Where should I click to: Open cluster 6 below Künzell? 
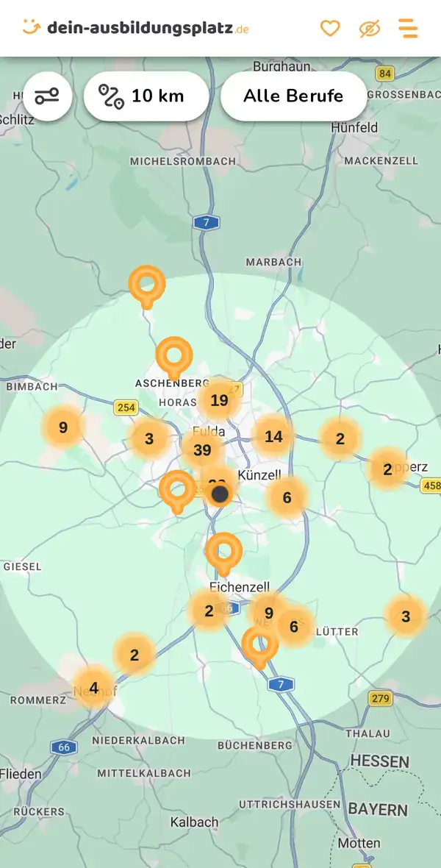pos(287,498)
